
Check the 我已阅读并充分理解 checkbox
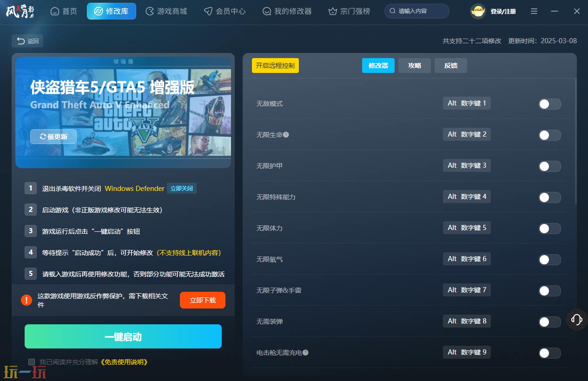[x=32, y=362]
